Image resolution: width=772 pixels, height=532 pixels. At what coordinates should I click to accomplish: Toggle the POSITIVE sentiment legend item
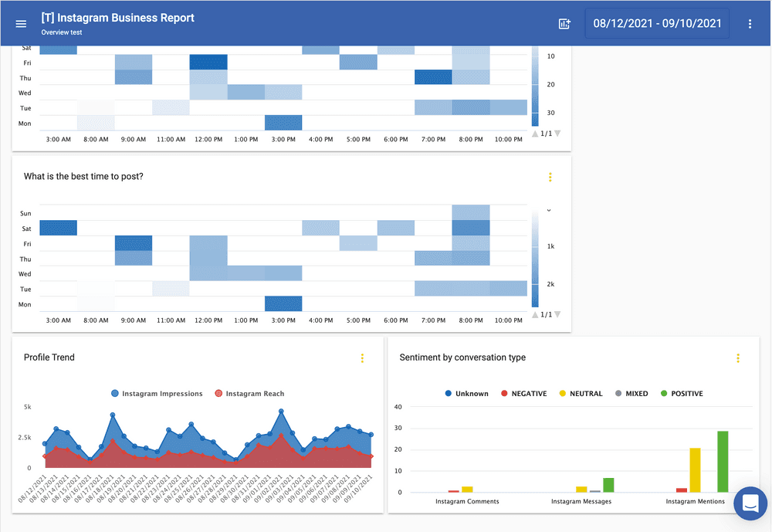point(681,394)
